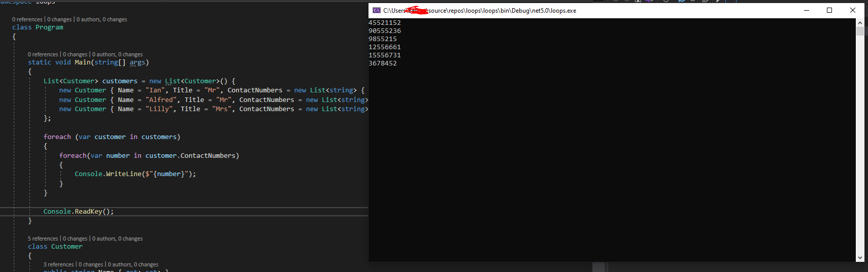Screen dimensions: 868x272
Task: Click 'Console.ReadKey();' line
Action: click(79, 212)
